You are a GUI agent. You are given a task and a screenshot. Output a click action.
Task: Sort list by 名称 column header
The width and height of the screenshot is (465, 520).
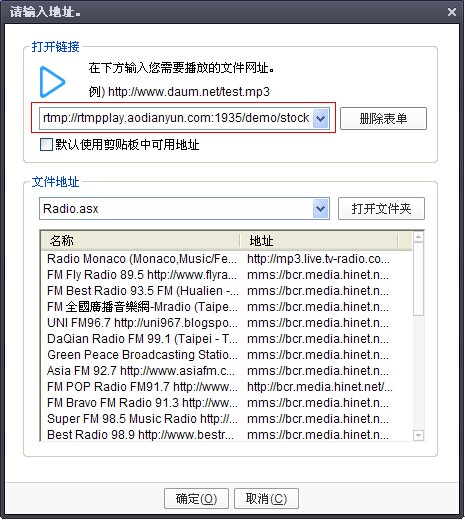(140, 240)
